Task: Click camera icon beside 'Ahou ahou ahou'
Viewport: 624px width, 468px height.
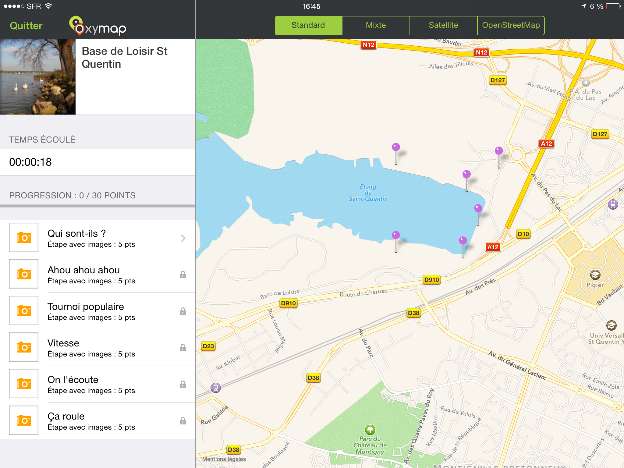Action: tap(24, 274)
